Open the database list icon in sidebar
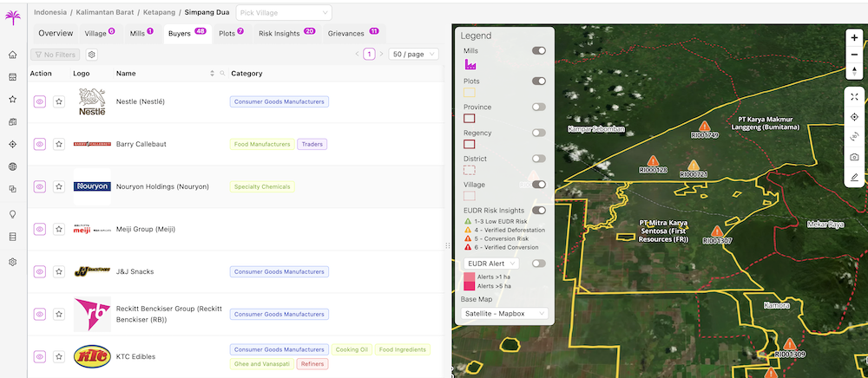The height and width of the screenshot is (378, 868). 13,237
